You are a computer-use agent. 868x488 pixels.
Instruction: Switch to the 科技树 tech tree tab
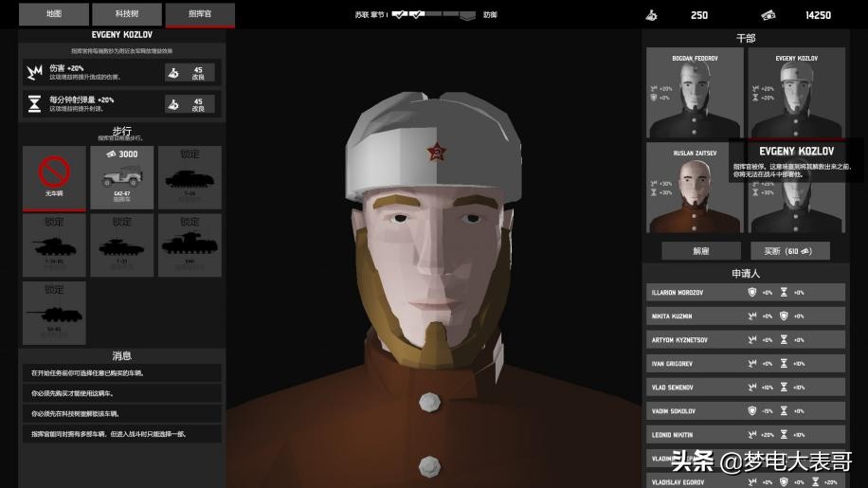click(x=127, y=14)
